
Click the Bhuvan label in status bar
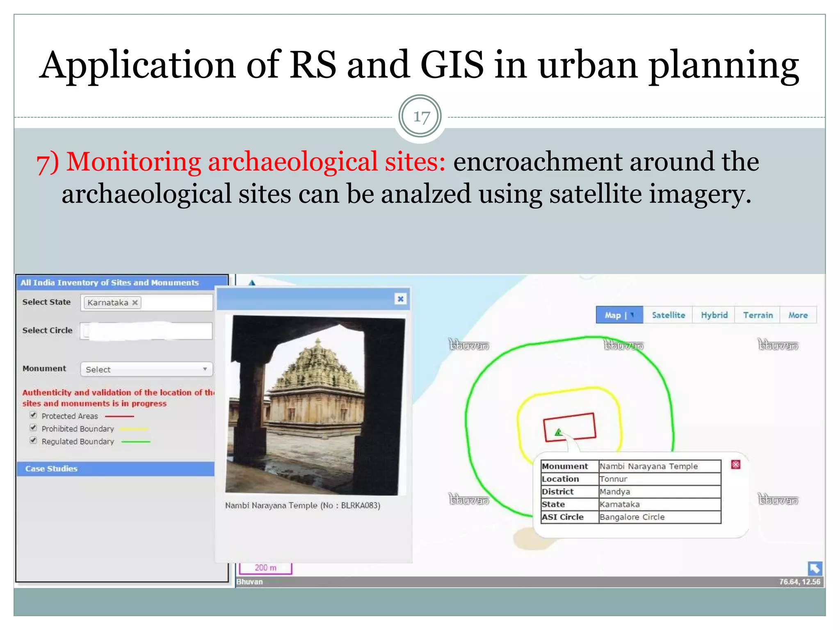click(249, 582)
